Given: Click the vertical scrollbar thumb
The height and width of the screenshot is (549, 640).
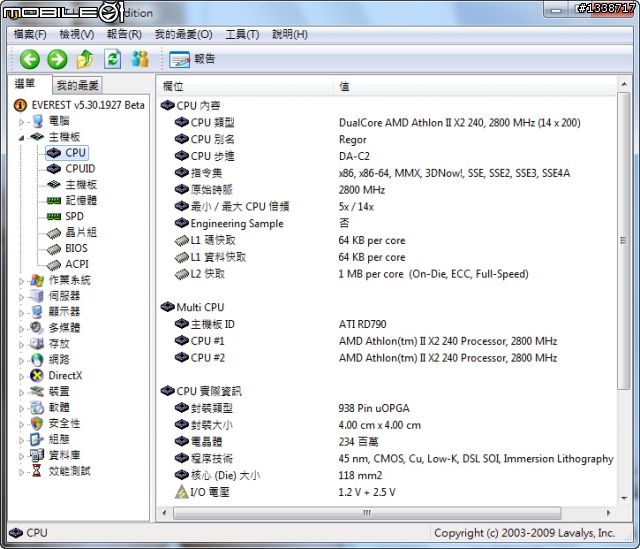Looking at the screenshot, I should coord(623,241).
